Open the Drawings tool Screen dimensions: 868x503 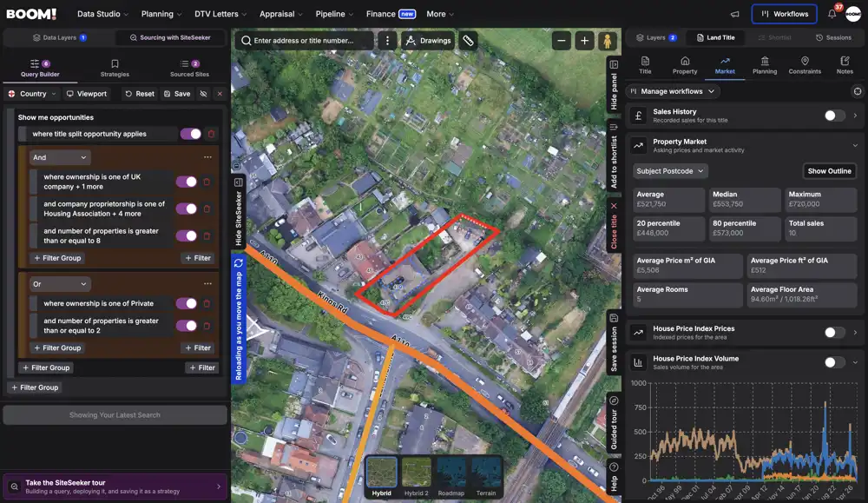(x=428, y=41)
